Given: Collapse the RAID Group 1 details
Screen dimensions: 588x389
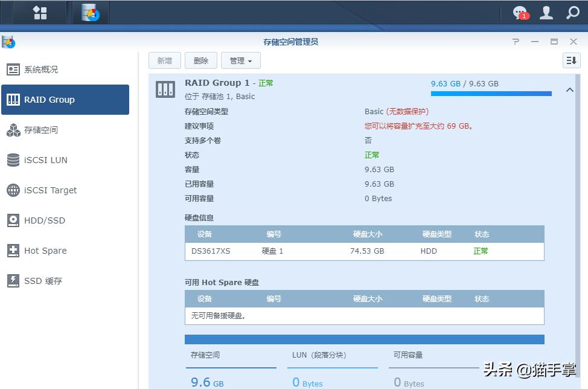Looking at the screenshot, I should (x=570, y=89).
